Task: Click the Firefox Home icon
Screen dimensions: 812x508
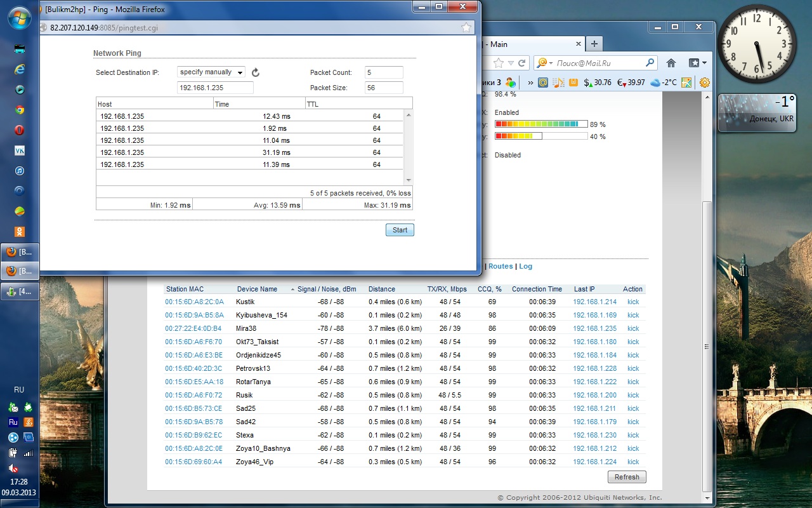Action: [x=671, y=63]
